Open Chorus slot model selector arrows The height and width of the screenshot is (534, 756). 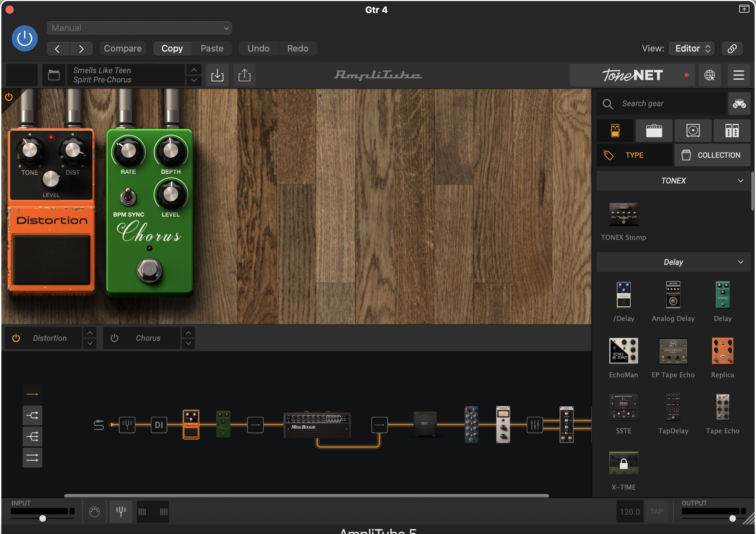coord(188,338)
